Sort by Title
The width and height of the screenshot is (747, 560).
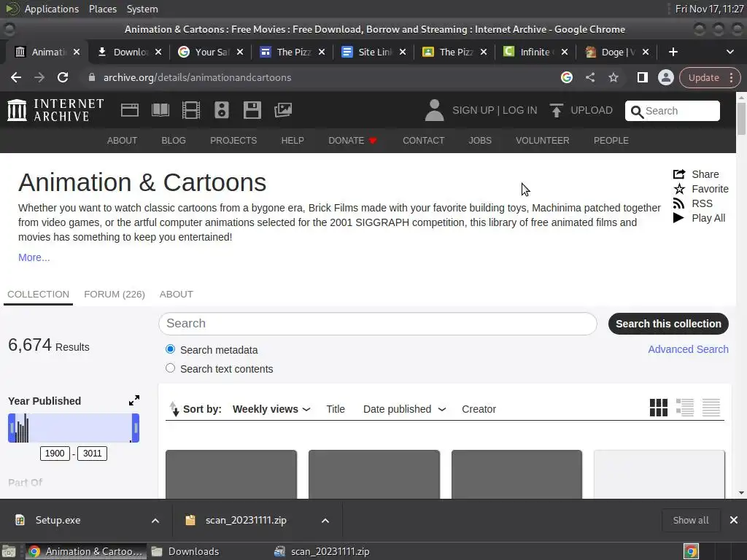(336, 409)
